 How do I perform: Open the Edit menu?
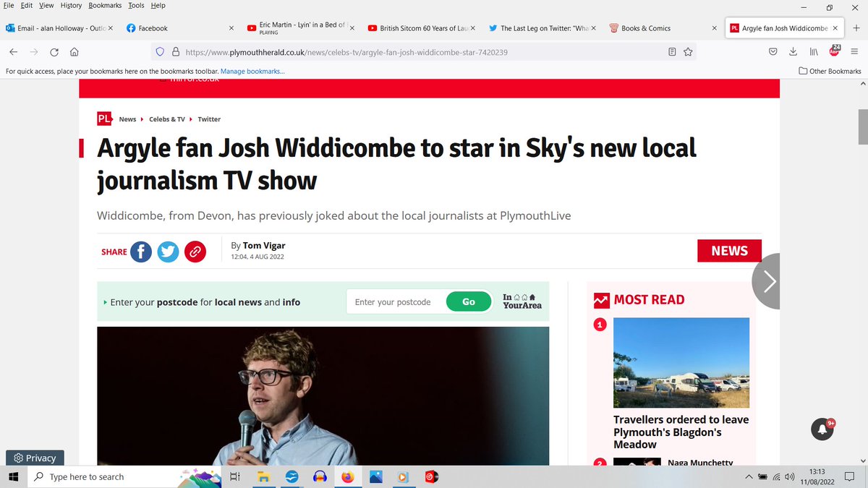[x=26, y=5]
